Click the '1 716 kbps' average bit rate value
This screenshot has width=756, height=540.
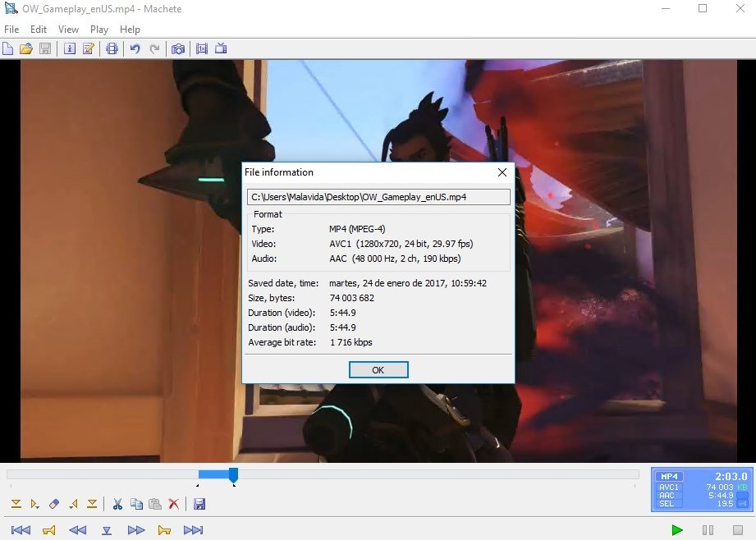(351, 342)
